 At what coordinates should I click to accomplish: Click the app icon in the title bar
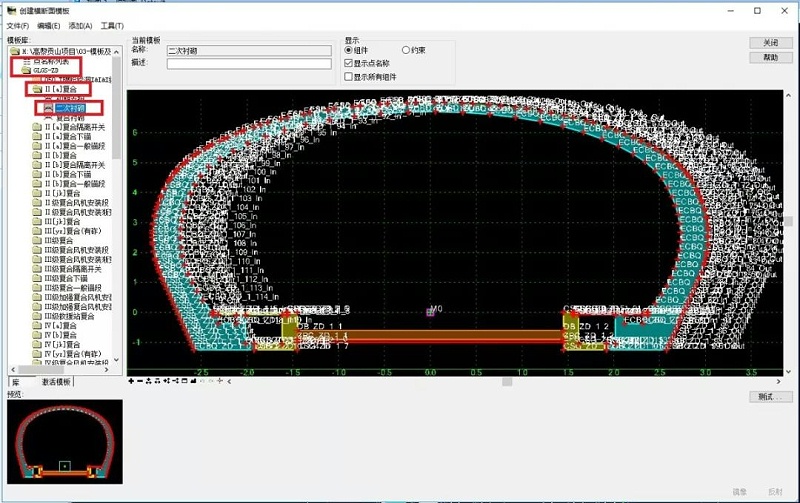coord(11,10)
